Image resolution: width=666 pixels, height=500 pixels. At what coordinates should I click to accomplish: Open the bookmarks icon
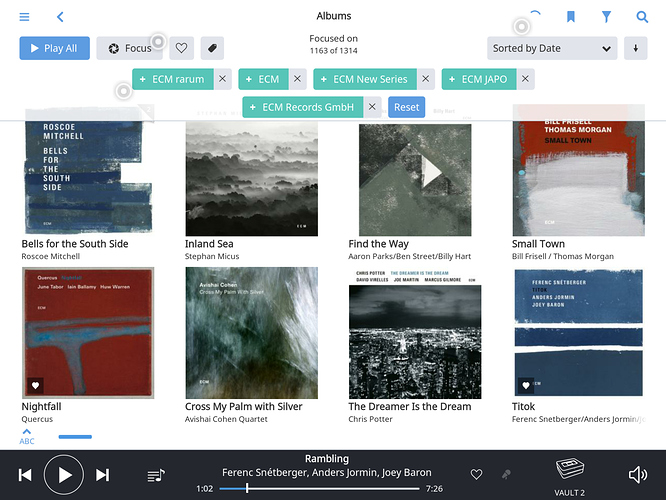click(570, 17)
